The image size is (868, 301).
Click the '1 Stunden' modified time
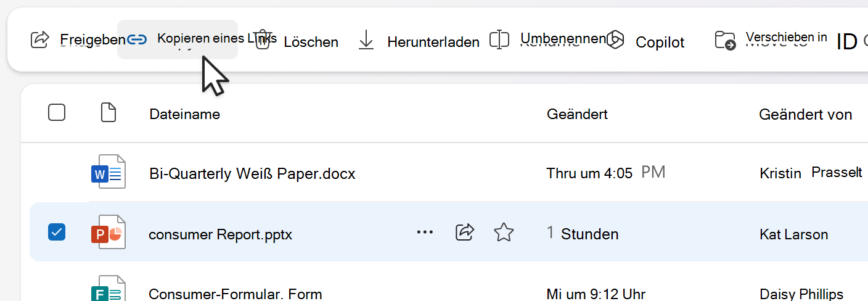tap(583, 234)
